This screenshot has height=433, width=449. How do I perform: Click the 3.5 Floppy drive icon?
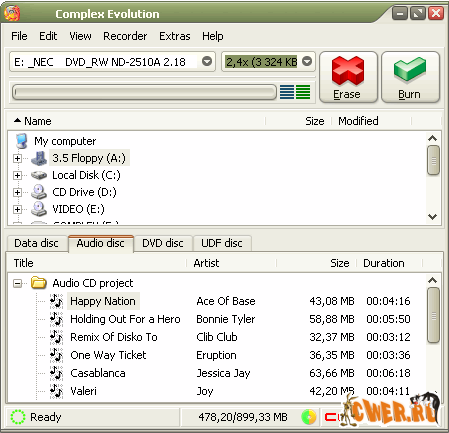[39, 158]
